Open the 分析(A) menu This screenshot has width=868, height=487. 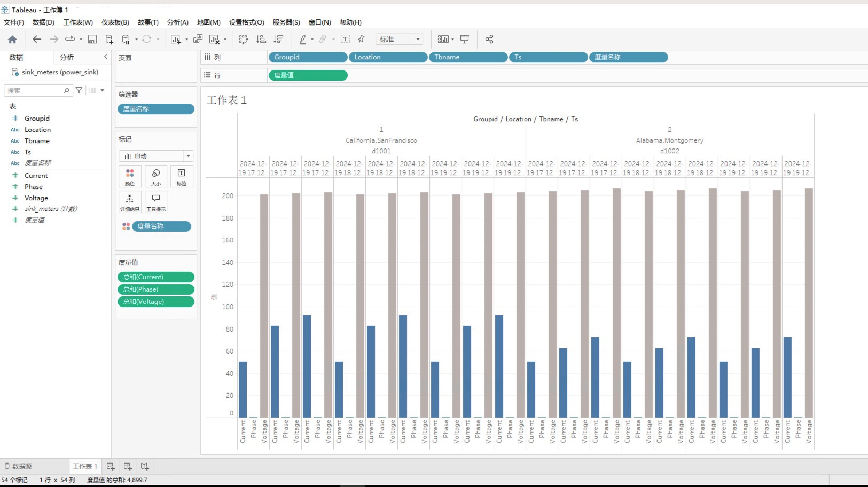pyautogui.click(x=177, y=22)
